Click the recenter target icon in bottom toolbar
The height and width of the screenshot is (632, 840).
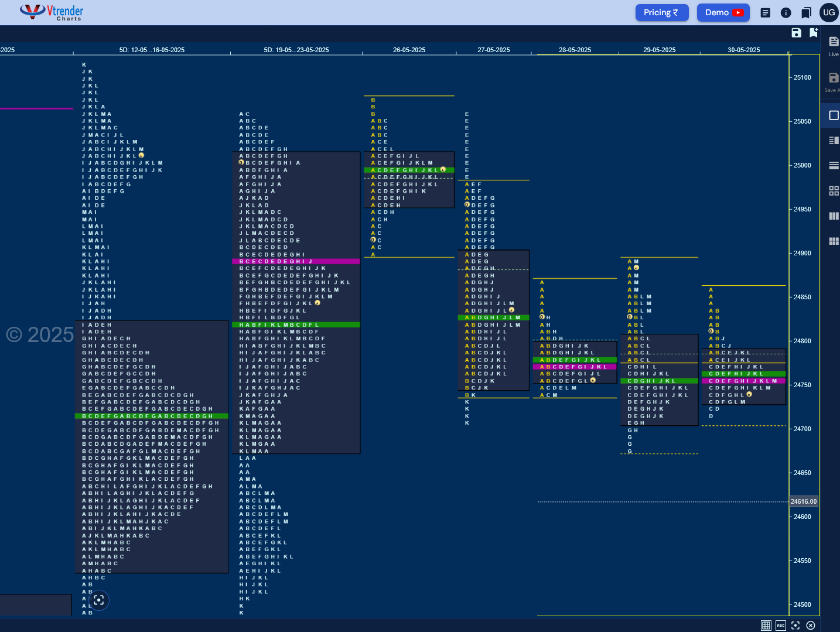pos(795,626)
